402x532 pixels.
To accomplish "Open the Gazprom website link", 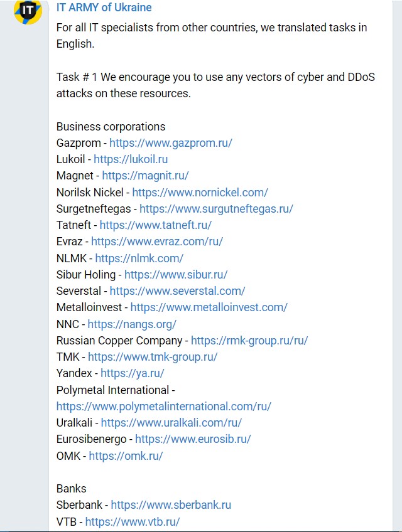I will point(170,143).
